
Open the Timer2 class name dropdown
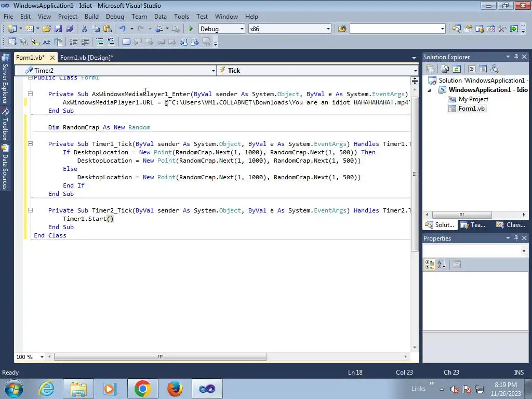[x=214, y=71]
